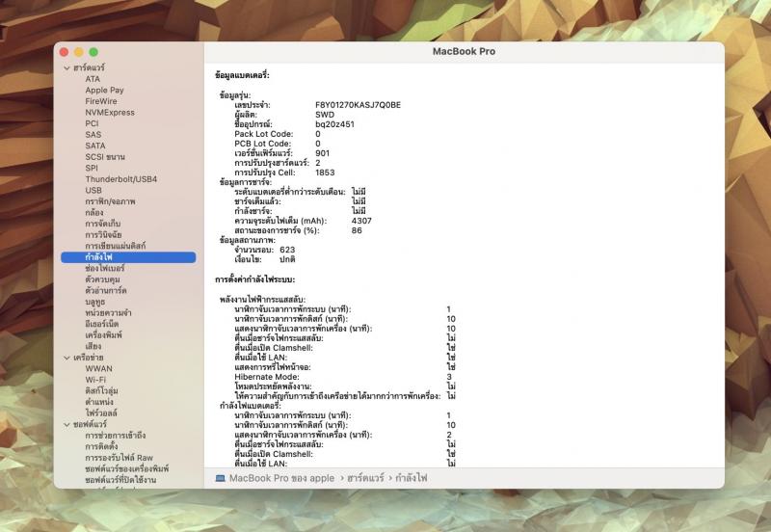Click the cycle count value 623
This screenshot has width=771, height=532.
pyautogui.click(x=287, y=250)
